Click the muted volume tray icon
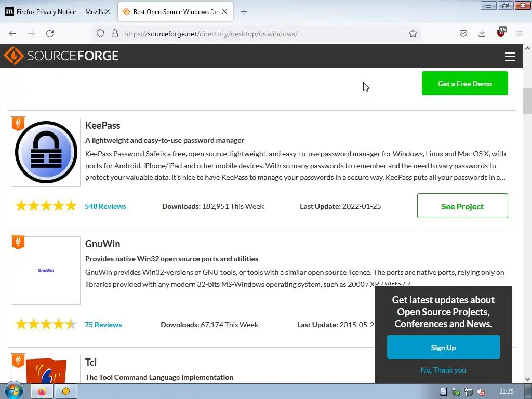532x399 pixels. tap(481, 392)
